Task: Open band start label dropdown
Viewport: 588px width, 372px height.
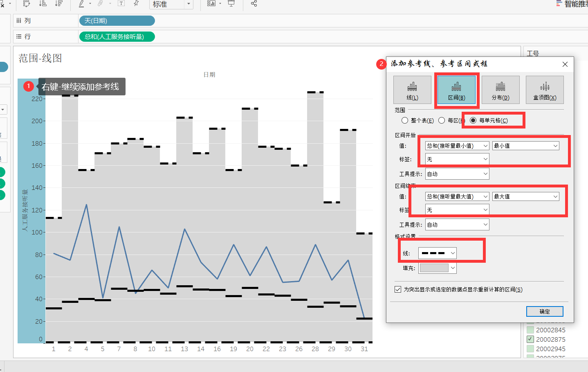Action: (x=457, y=159)
